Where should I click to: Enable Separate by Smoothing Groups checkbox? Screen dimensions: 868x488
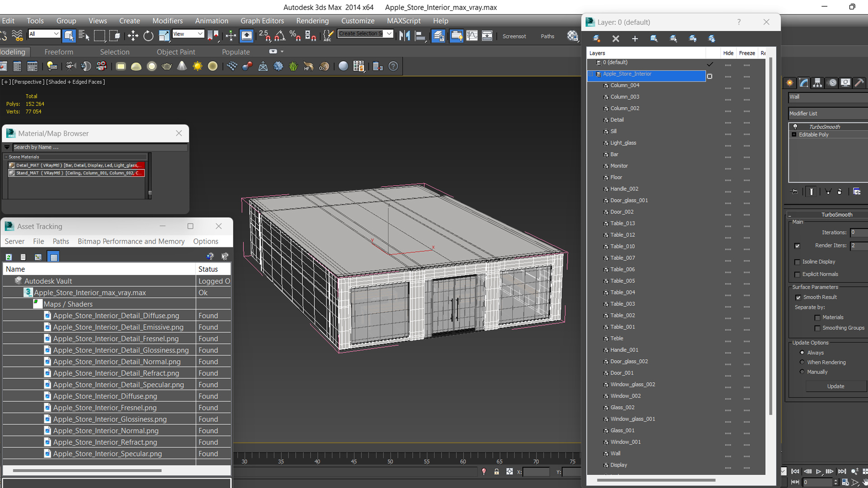817,328
